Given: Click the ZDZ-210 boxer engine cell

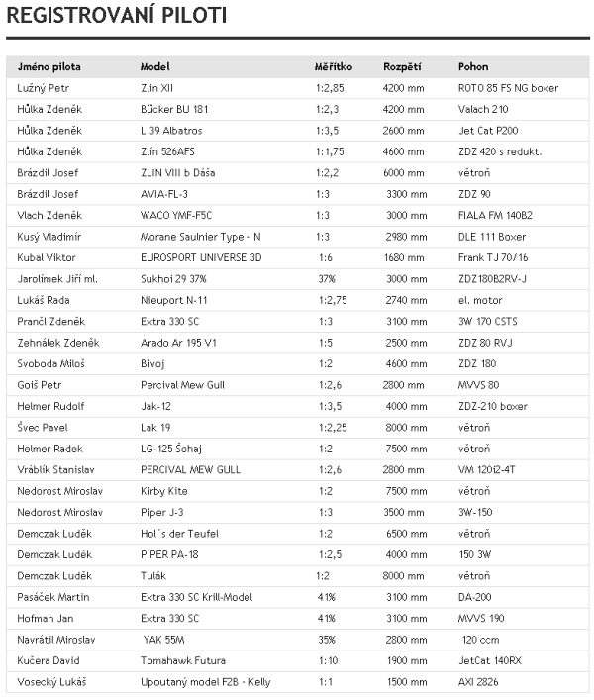Looking at the screenshot, I should point(493,406).
